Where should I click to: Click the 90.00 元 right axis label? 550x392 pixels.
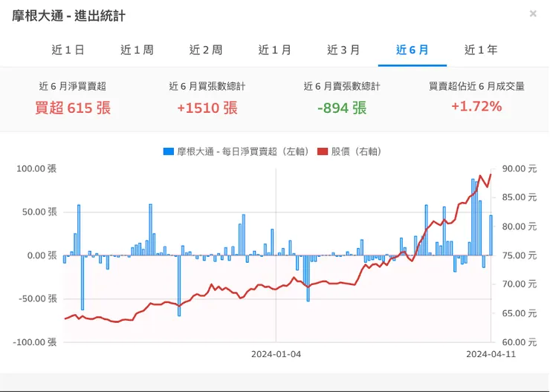pos(520,169)
